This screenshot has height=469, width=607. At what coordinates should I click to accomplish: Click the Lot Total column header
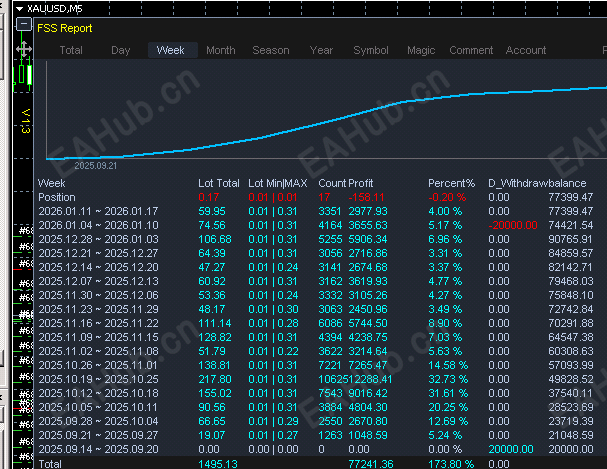click(x=219, y=183)
